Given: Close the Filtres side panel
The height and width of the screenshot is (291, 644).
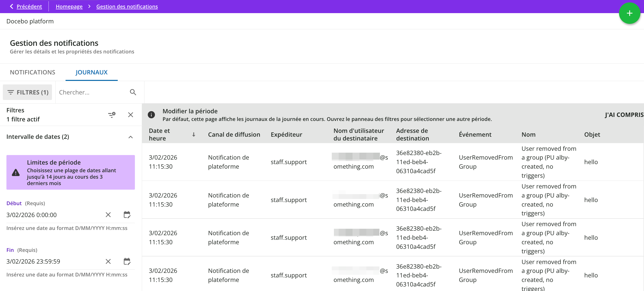Looking at the screenshot, I should [131, 115].
